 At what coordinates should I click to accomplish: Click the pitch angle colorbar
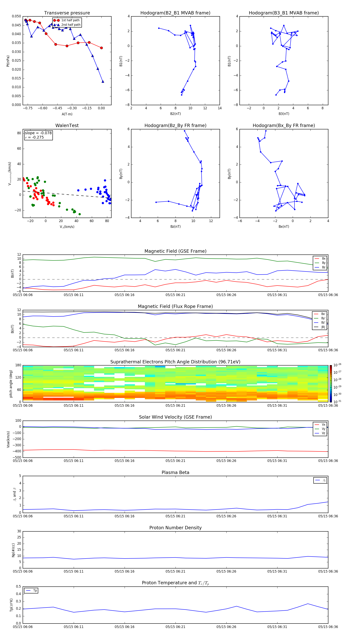(x=331, y=383)
